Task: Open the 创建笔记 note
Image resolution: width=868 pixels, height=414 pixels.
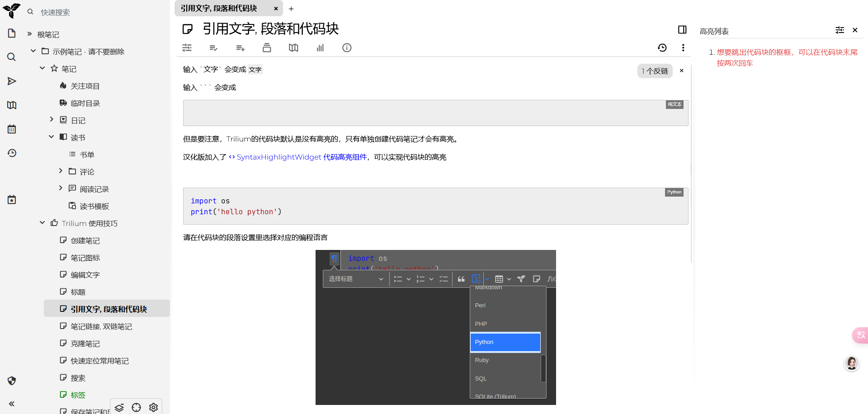Action: pos(85,240)
